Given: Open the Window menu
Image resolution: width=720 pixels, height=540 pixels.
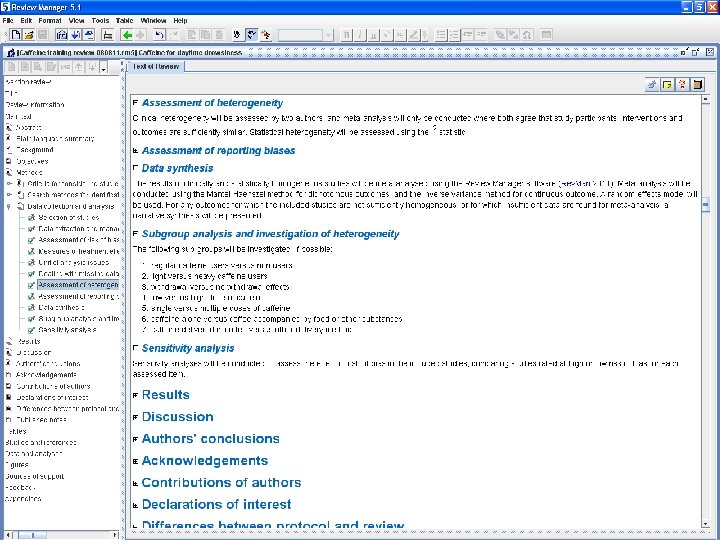Looking at the screenshot, I should coord(153,21).
